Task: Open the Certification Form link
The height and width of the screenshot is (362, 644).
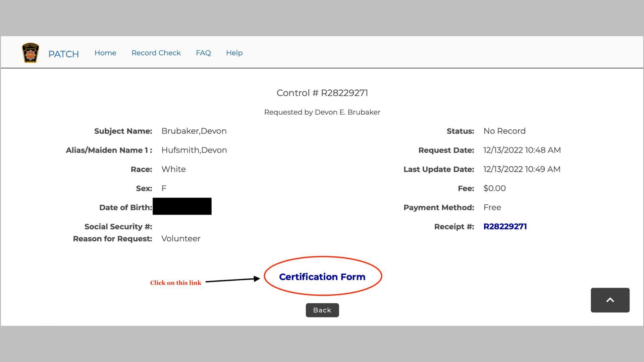Action: (x=322, y=277)
